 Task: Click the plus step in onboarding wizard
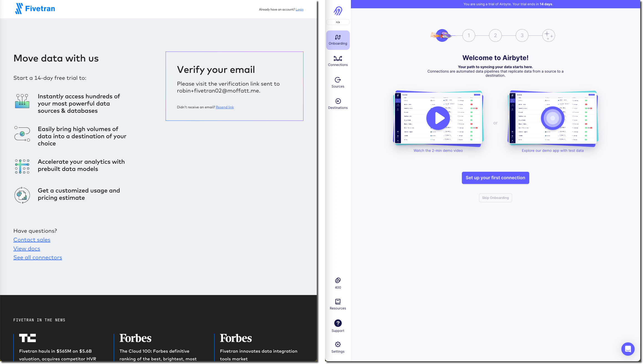click(x=549, y=35)
